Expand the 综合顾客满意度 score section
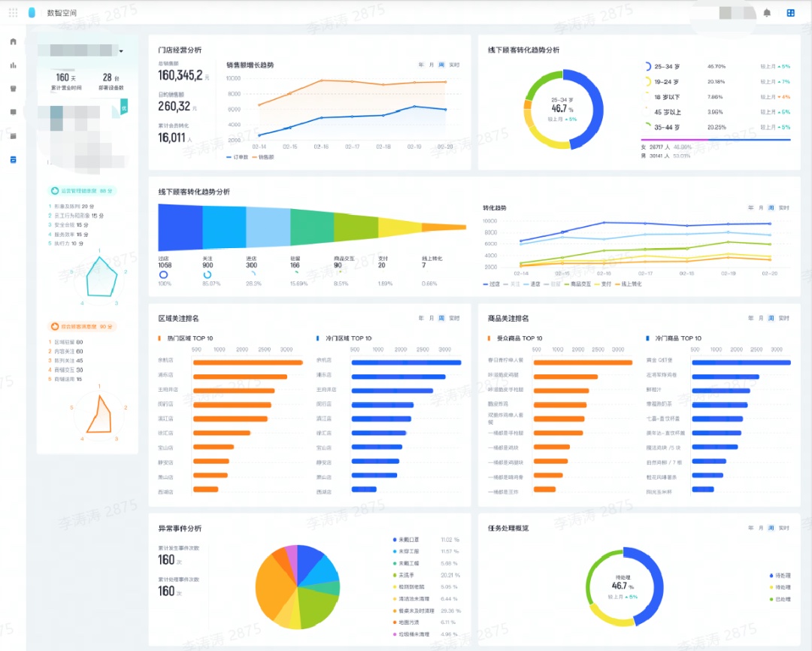This screenshot has height=651, width=812. 81,326
